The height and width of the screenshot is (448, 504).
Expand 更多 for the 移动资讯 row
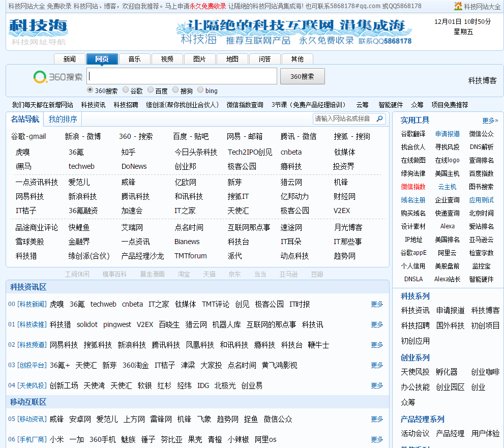click(377, 419)
